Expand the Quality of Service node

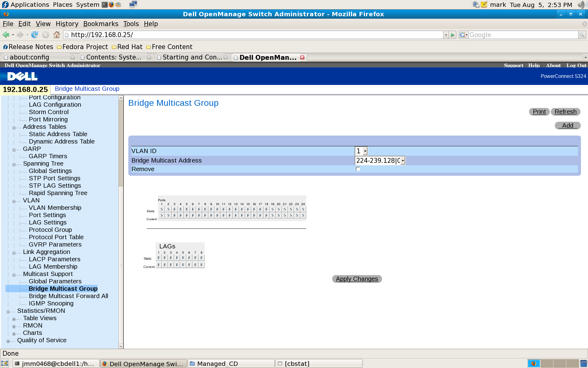(8, 341)
